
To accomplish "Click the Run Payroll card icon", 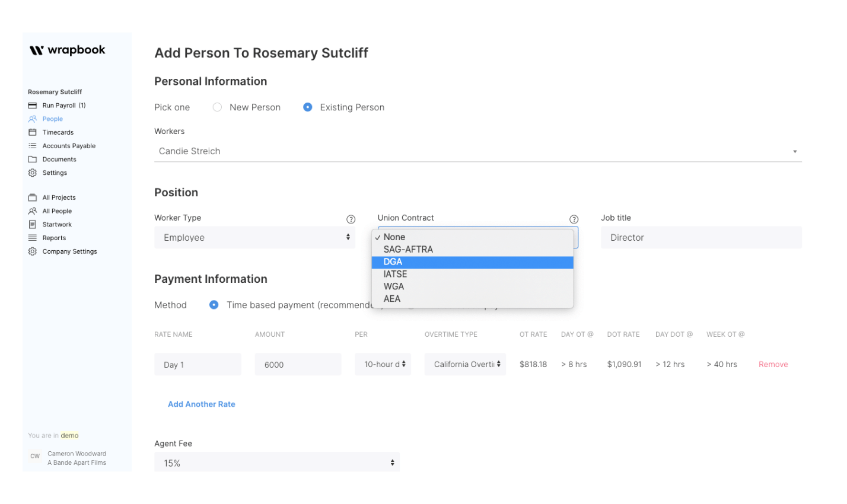I will point(33,106).
